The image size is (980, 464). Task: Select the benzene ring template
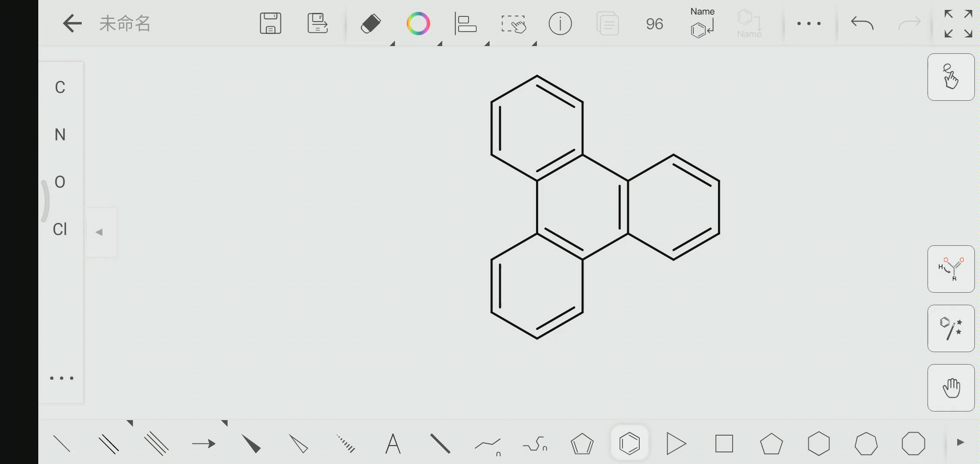coord(629,443)
